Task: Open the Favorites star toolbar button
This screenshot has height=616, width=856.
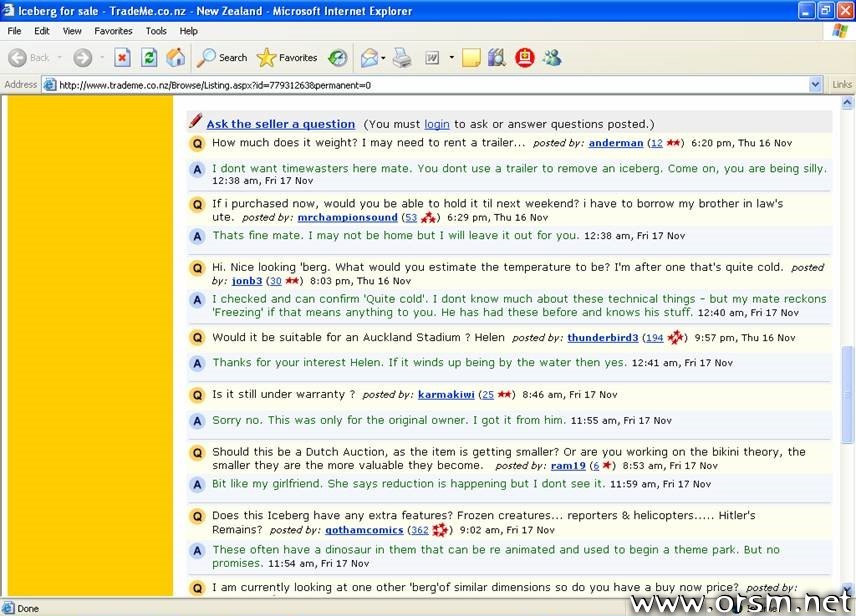Action: [287, 57]
